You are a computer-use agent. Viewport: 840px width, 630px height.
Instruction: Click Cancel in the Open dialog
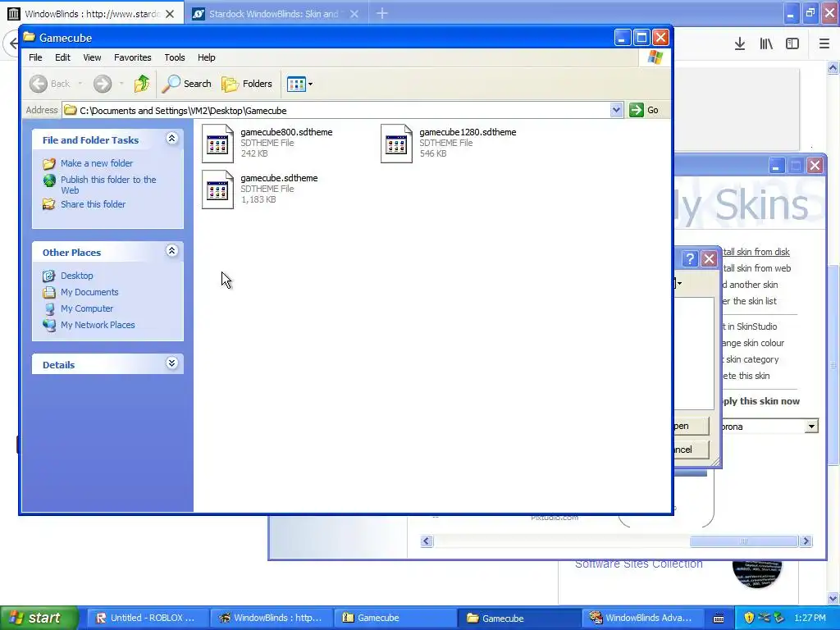(x=691, y=449)
